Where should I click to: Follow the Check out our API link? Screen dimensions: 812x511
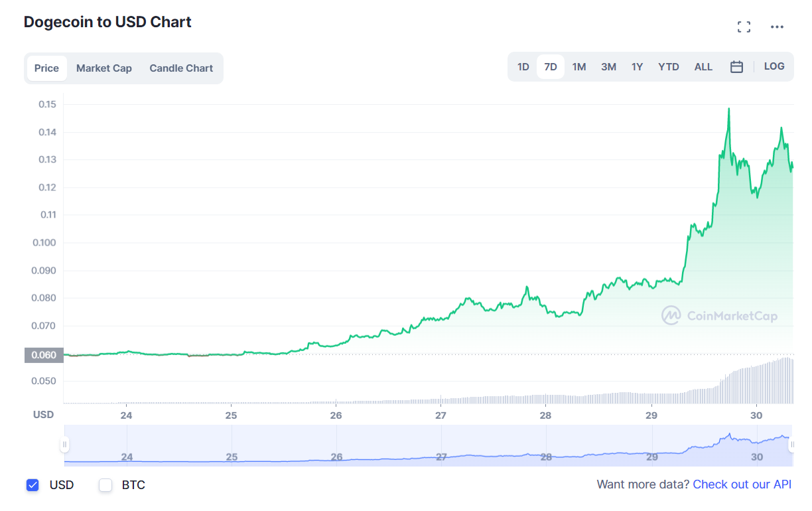pos(742,484)
